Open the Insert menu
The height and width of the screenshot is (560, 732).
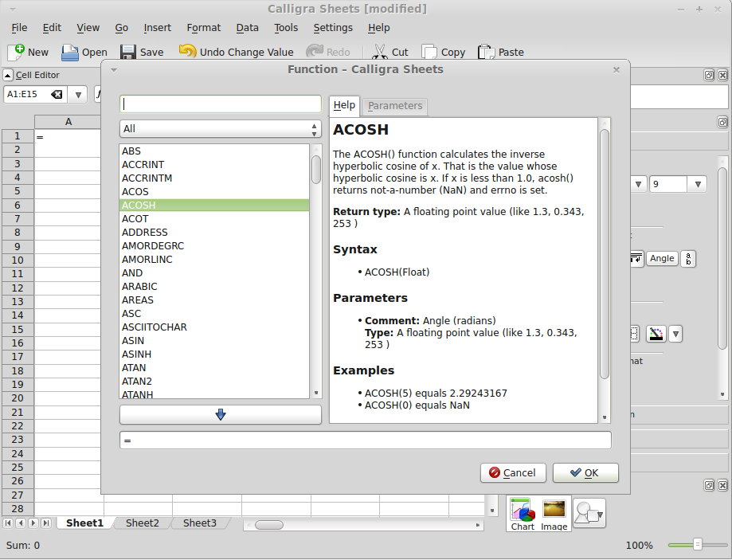tap(157, 27)
